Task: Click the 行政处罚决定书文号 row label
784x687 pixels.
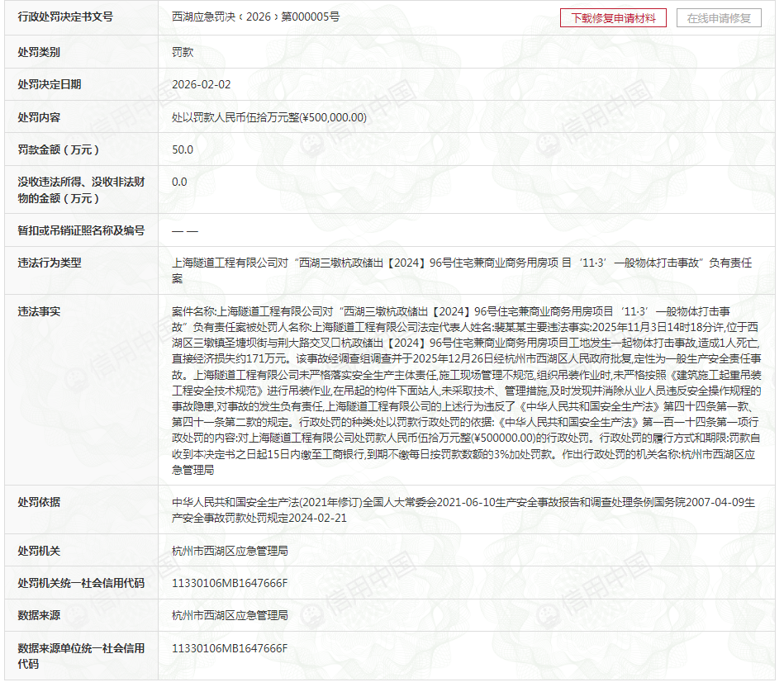Action: [65, 17]
